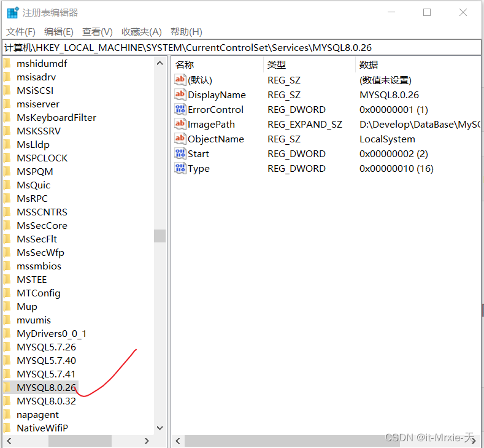Click the 0x00000002 (2) Start data
Screen dimensions: 484x448
pos(394,153)
